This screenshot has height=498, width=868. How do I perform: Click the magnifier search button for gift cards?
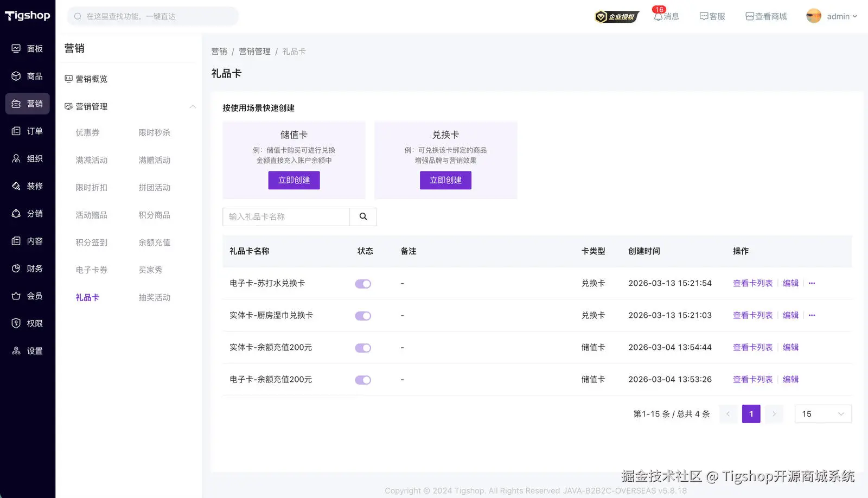coord(363,216)
